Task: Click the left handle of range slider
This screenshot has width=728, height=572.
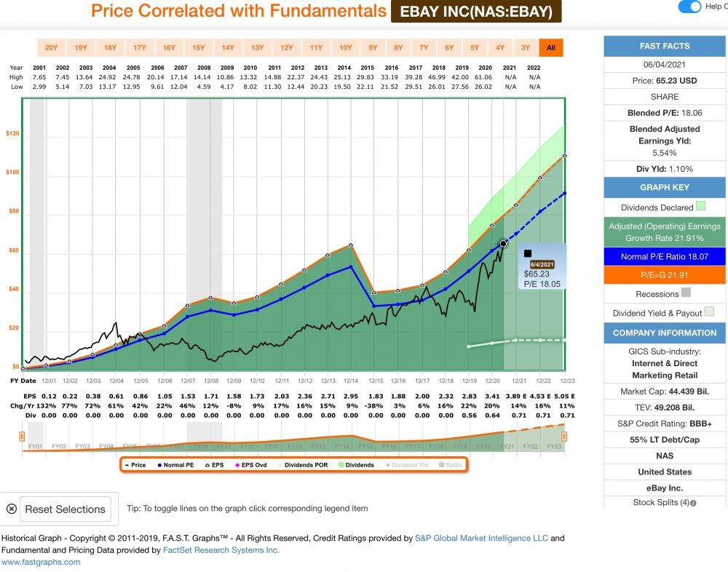Action: 22,437
